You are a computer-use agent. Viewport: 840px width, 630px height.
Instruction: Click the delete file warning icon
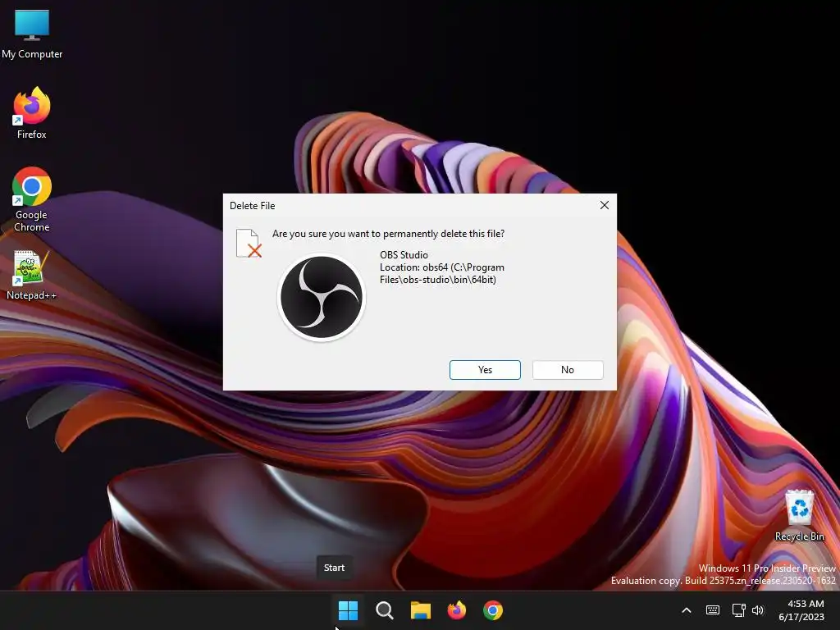[x=249, y=243]
